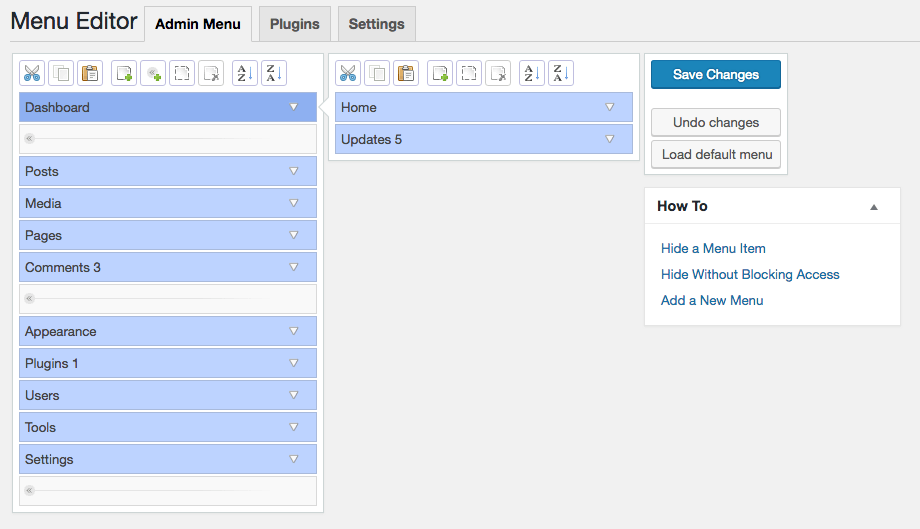Screen dimensions: 920x529
Task: Expand Pages item properties arrow
Action: point(294,235)
